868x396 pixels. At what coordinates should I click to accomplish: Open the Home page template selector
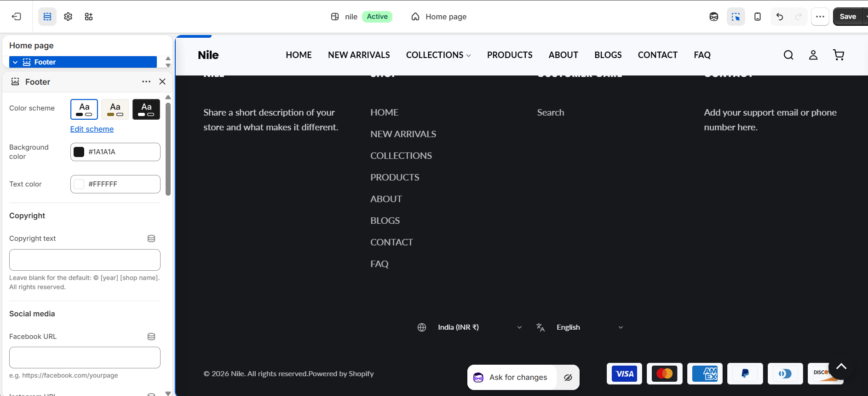(439, 17)
